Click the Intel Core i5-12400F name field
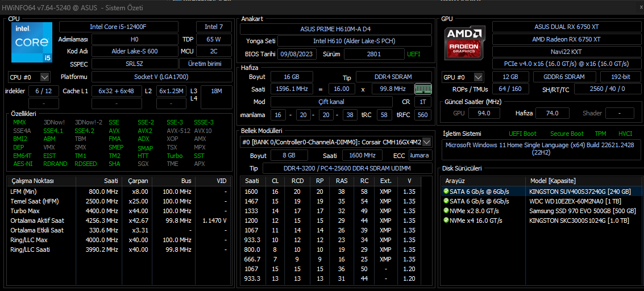644x291 pixels. (x=119, y=27)
